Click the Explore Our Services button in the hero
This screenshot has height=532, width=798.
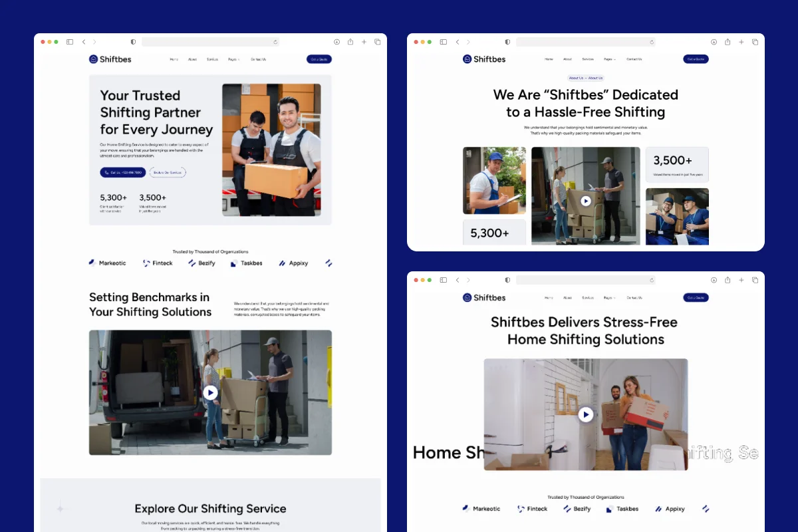pos(168,172)
